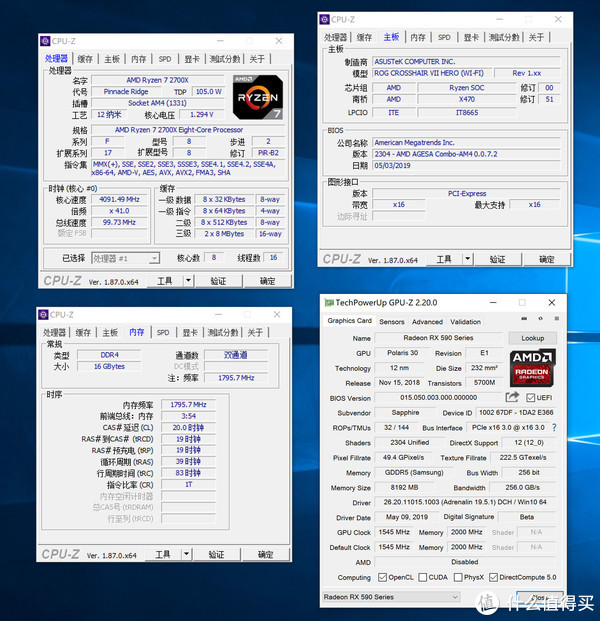The width and height of the screenshot is (600, 621).
Task: Click the AMD Radeon Graphics logo in GPU-Z
Action: point(532,368)
